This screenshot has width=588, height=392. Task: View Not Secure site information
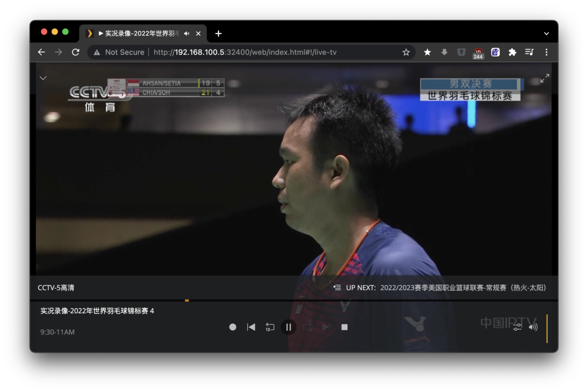(x=119, y=52)
